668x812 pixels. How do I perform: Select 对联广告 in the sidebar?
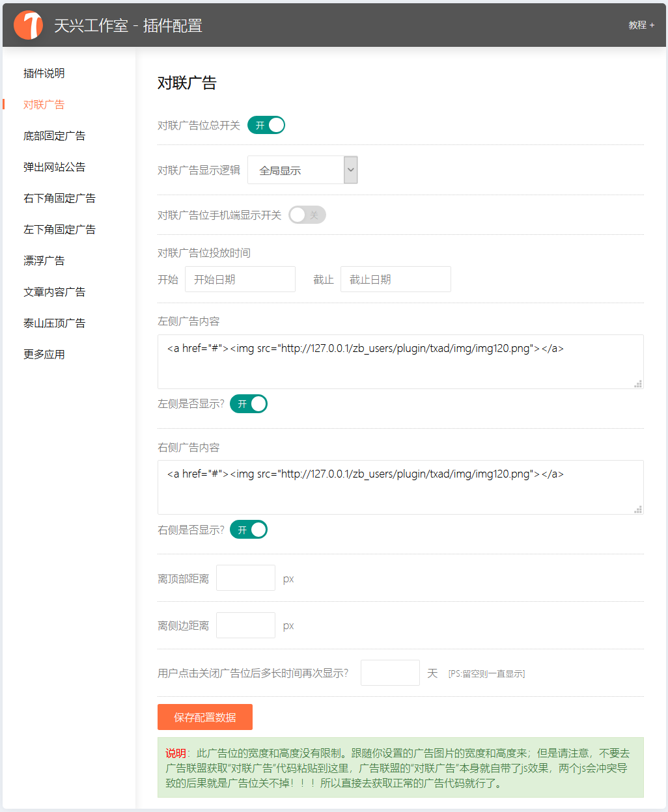coord(44,105)
